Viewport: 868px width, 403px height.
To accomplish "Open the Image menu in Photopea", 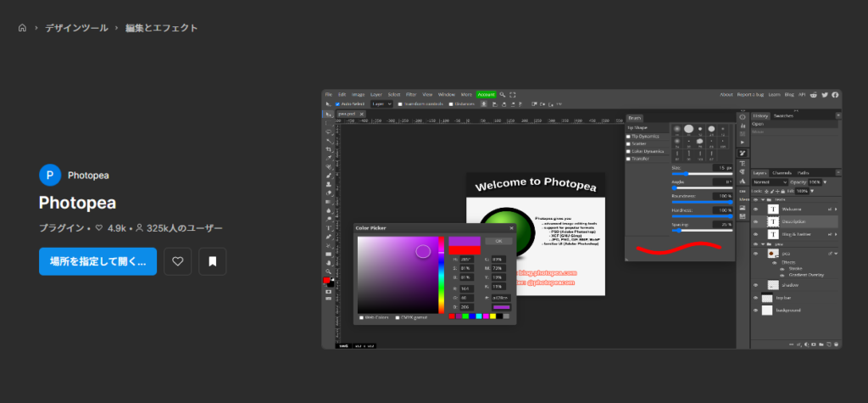I will (359, 95).
